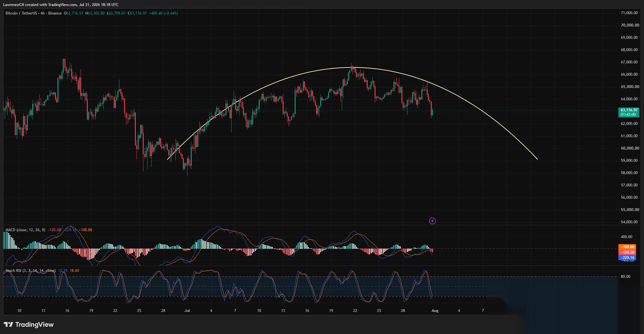This screenshot has width=644, height=334.
Task: Click the 67,000.00 price axis label
Action: (x=629, y=62)
